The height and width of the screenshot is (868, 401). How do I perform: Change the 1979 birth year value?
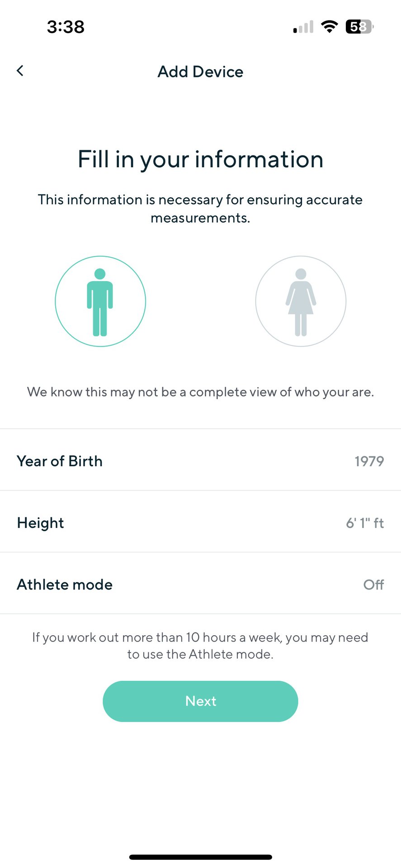369,461
